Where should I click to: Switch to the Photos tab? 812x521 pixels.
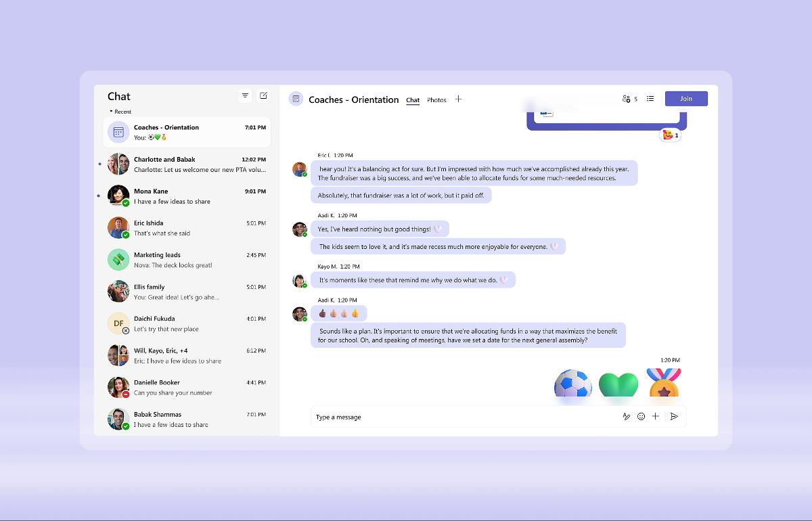(436, 99)
